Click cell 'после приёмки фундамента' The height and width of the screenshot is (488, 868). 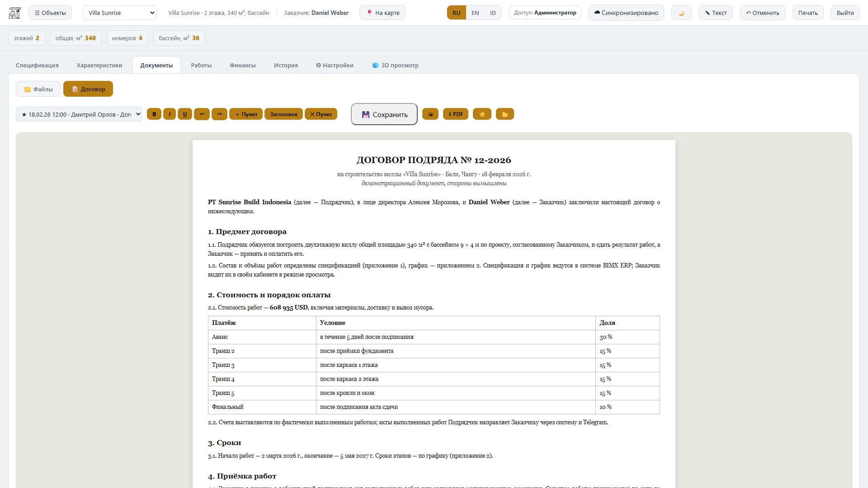[456, 351]
